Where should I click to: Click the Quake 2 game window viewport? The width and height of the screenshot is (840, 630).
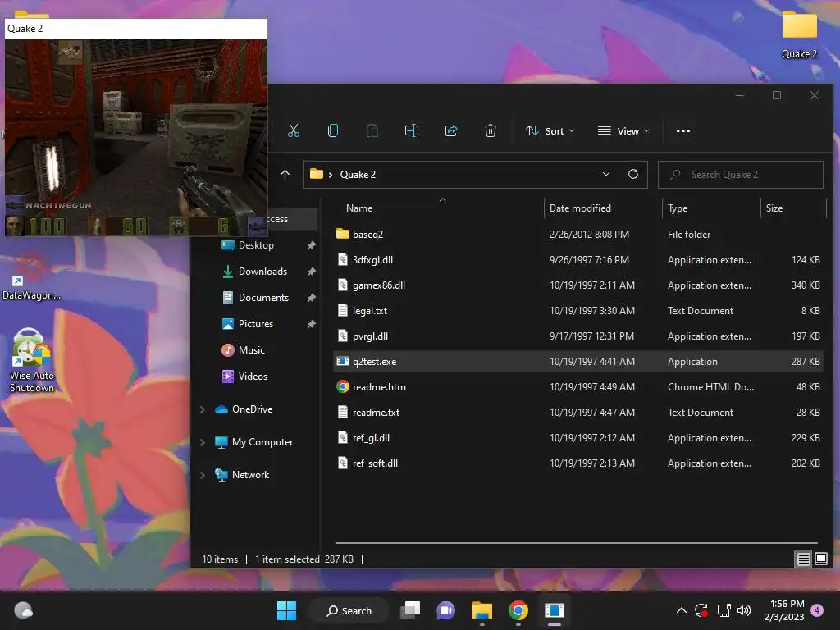(x=136, y=138)
